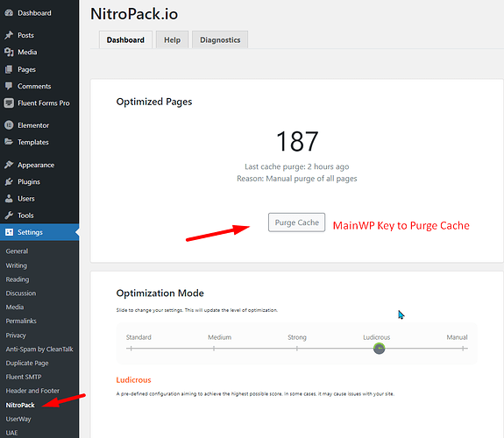Open Pages using its sidebar icon

click(9, 69)
